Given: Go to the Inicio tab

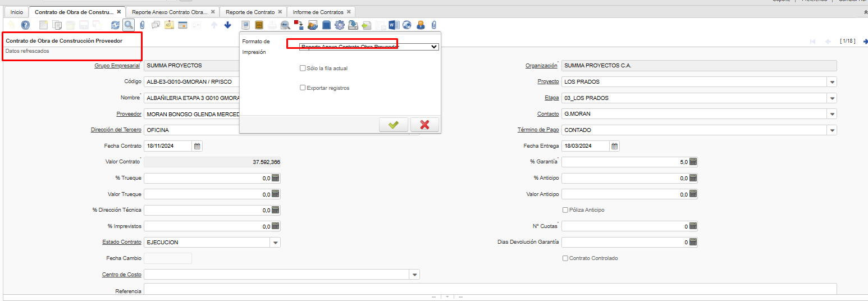Looking at the screenshot, I should pos(17,12).
